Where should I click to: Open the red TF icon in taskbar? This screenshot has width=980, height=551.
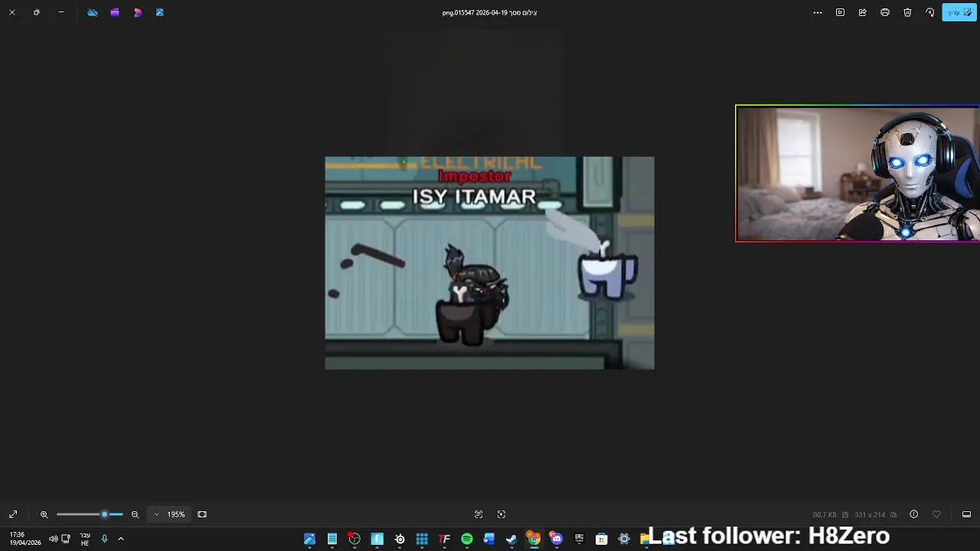pyautogui.click(x=444, y=539)
